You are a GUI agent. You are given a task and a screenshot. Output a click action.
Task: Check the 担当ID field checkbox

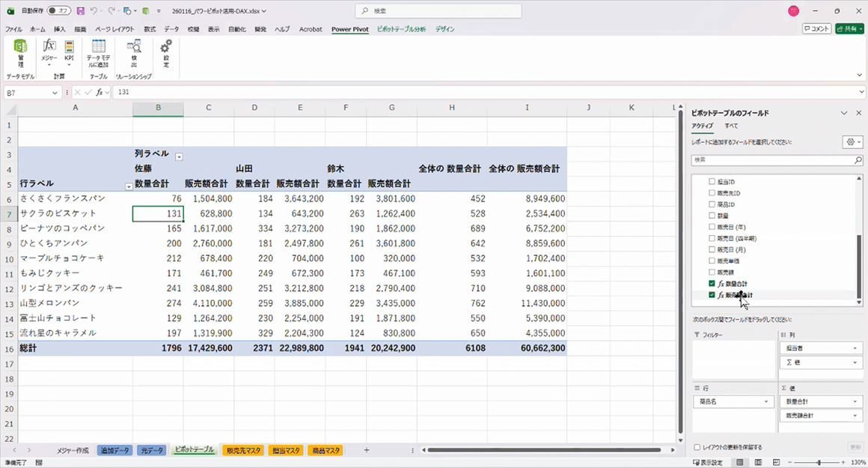(712, 181)
